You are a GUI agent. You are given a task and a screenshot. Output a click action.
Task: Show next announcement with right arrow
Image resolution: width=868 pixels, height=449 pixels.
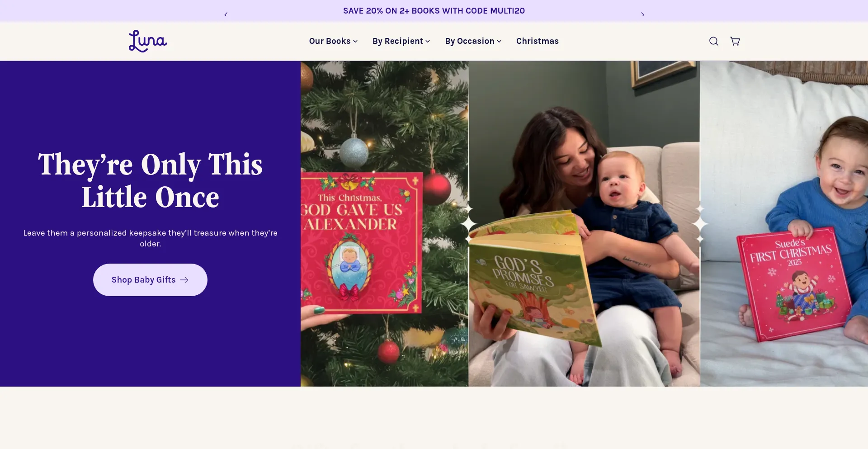point(642,14)
